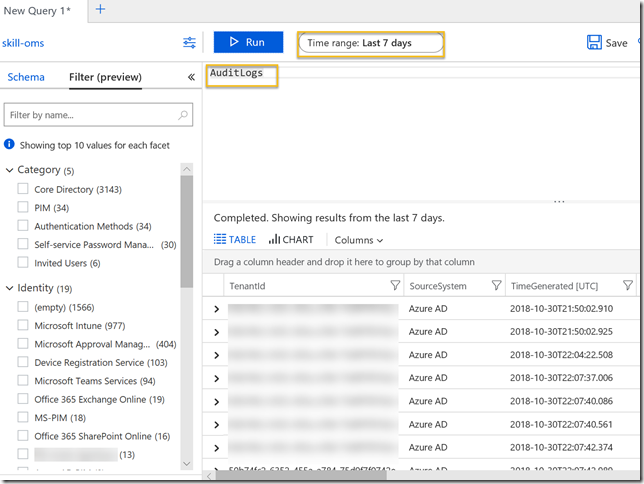Expand result row timestamped 21:50:02.910
The height and width of the screenshot is (484, 644).
click(216, 309)
